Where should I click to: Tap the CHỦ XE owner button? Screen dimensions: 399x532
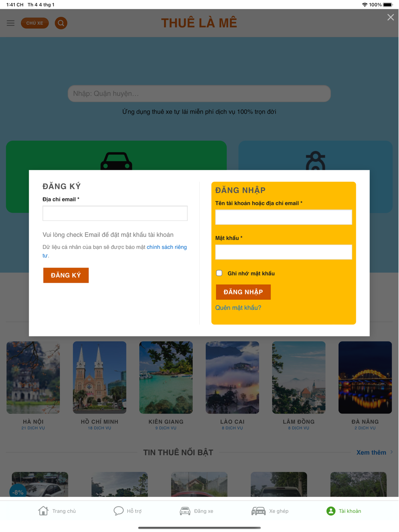pos(35,23)
